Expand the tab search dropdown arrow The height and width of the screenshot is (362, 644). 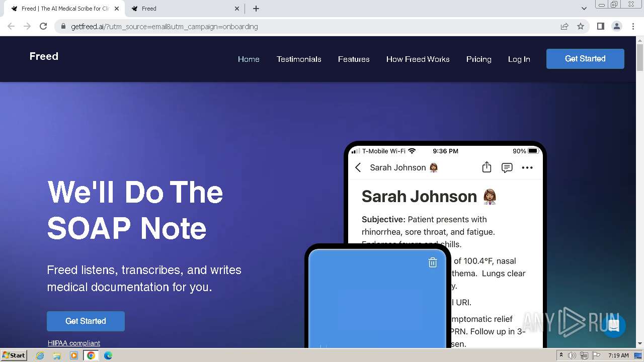click(x=584, y=9)
